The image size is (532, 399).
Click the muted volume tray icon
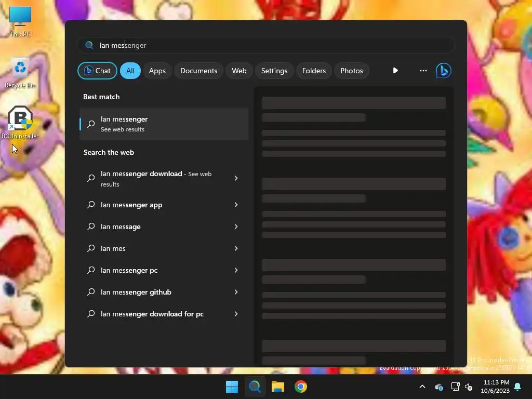pos(469,387)
